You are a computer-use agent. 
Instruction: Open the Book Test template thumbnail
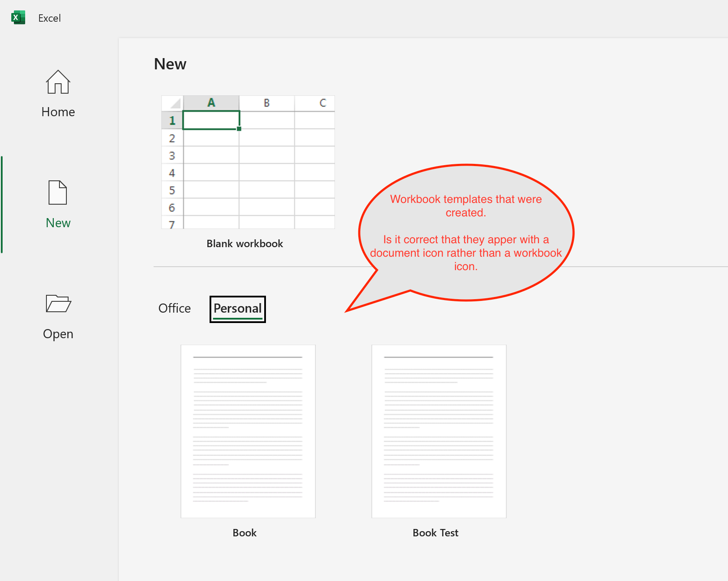tap(439, 431)
